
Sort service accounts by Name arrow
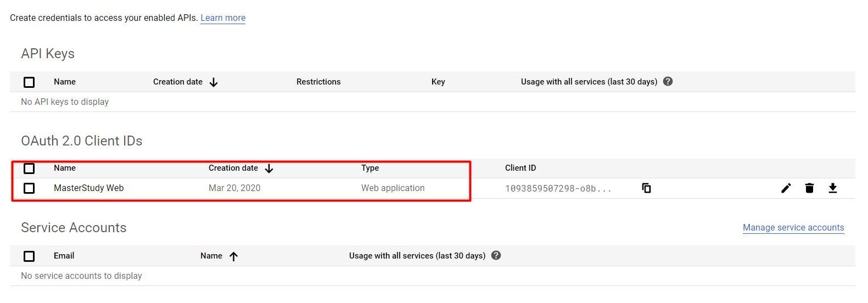[233, 256]
